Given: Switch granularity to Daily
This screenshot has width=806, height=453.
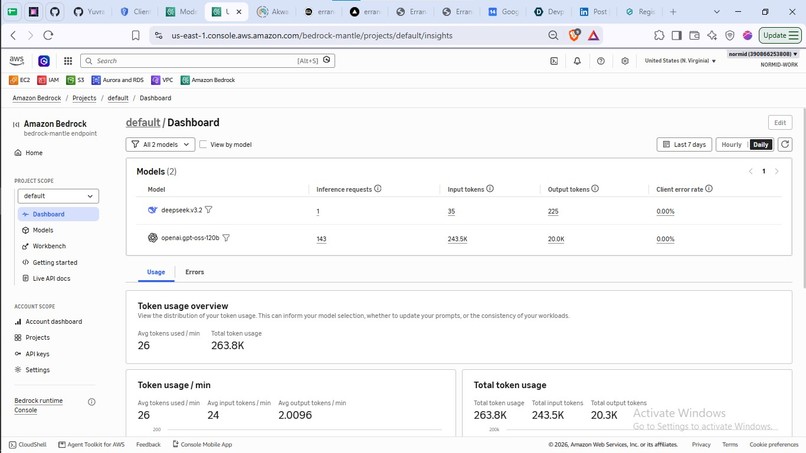Looking at the screenshot, I should 761,144.
